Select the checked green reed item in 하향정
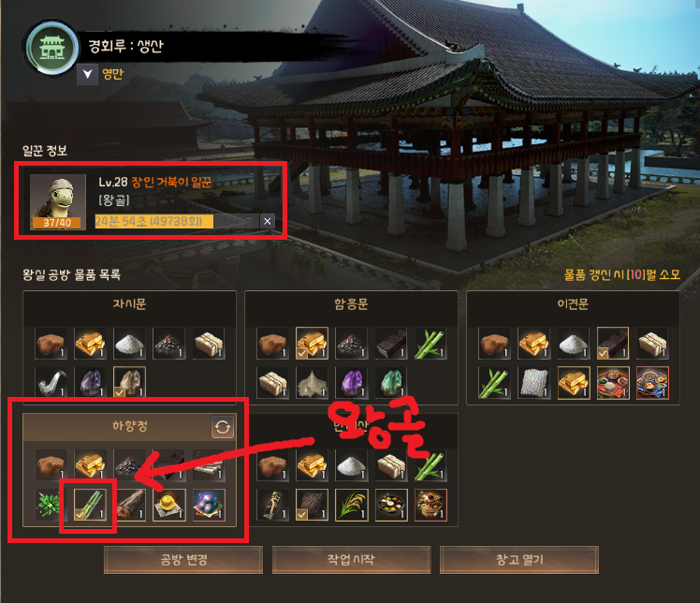 (x=90, y=505)
